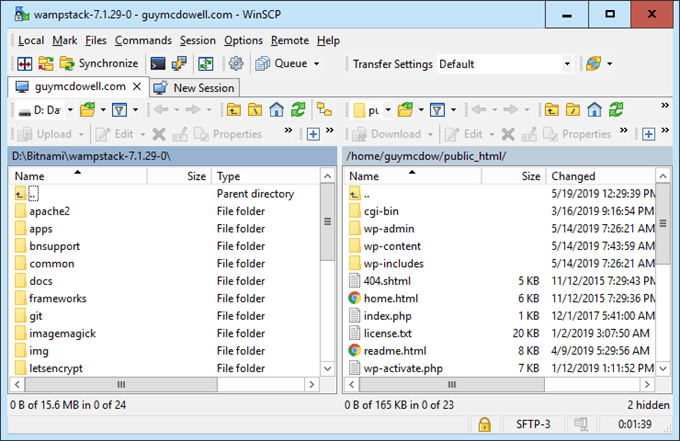This screenshot has width=680, height=441.
Task: Open the Local menu
Action: pos(31,40)
